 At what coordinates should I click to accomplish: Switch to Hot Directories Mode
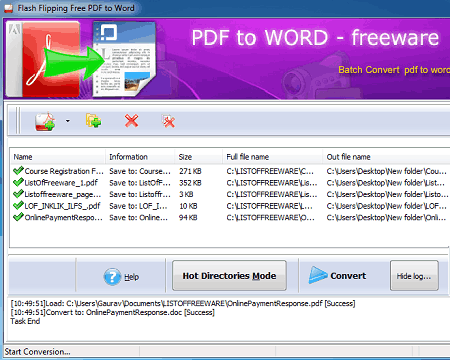click(229, 276)
